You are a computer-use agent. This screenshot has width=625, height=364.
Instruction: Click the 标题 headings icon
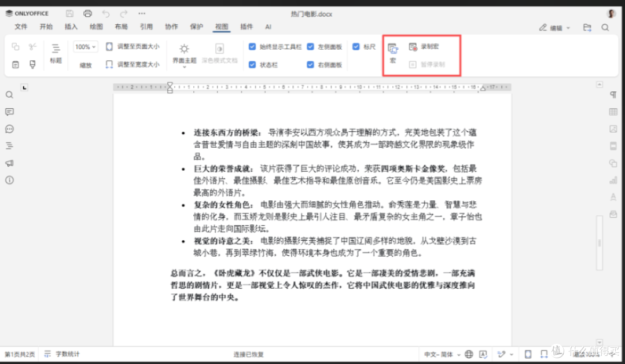56,54
